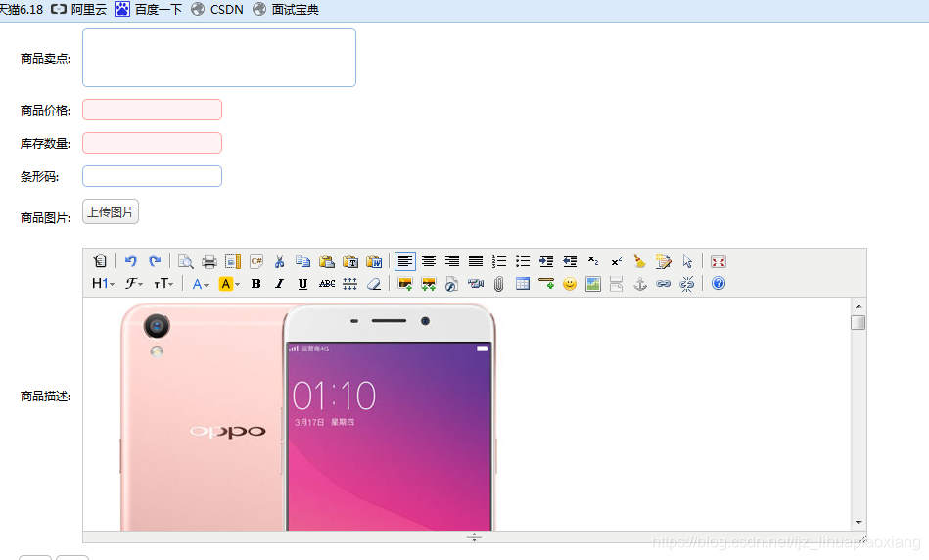Click Paste as plain text icon
This screenshot has width=929, height=560.
pyautogui.click(x=350, y=260)
